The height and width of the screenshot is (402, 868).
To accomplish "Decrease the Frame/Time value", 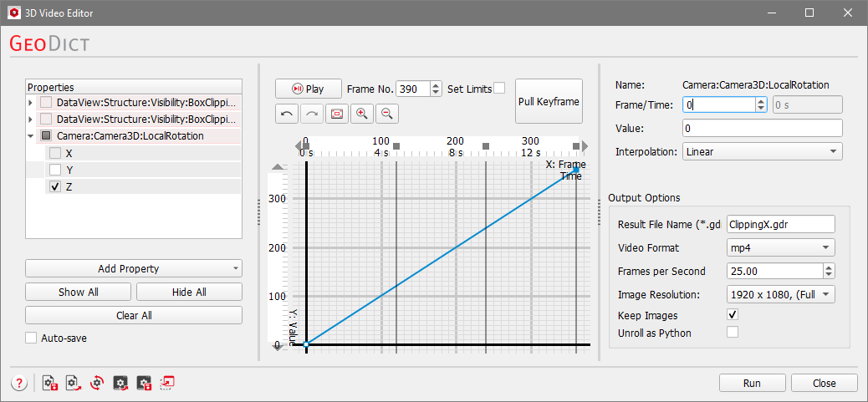I will click(761, 108).
